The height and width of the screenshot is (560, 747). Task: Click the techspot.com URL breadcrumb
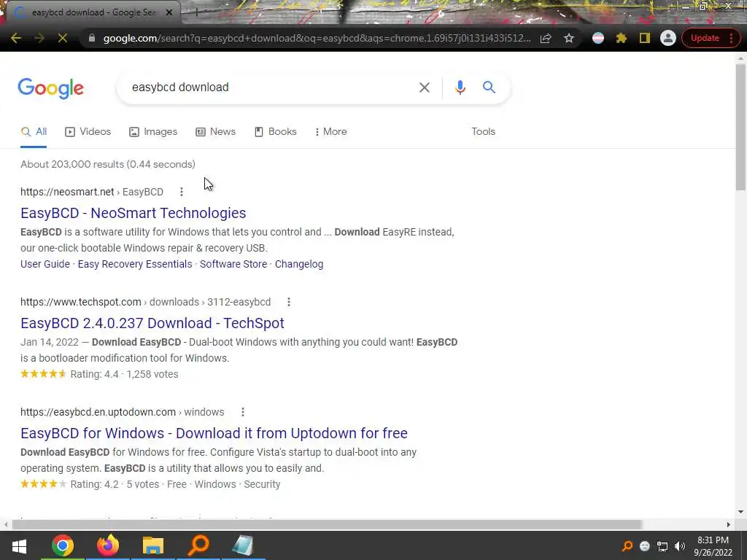click(x=145, y=302)
